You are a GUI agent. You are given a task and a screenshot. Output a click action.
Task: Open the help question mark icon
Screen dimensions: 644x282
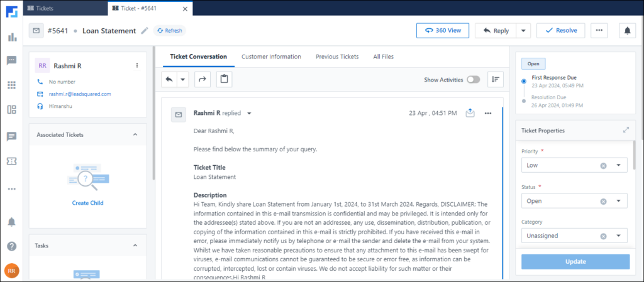pyautogui.click(x=12, y=246)
